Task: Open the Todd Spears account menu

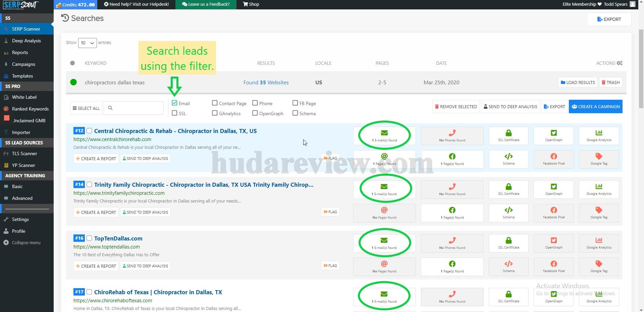Action: click(616, 4)
